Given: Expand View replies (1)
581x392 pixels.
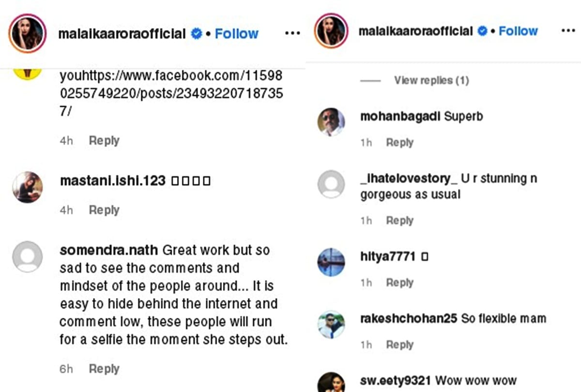Looking at the screenshot, I should tap(431, 80).
